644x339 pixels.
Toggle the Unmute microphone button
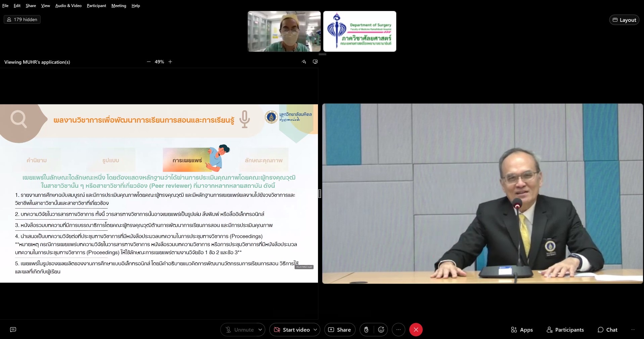(239, 330)
